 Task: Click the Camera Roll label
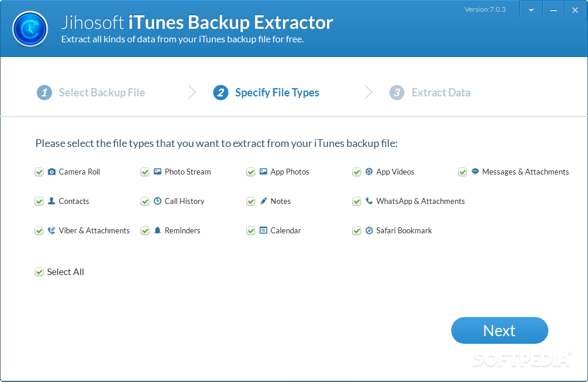(x=79, y=172)
